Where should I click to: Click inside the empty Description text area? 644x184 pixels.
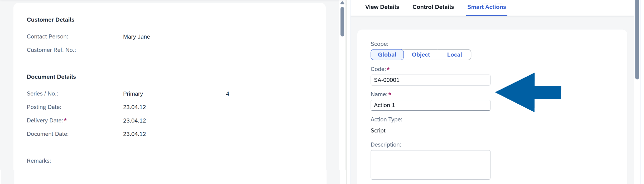[430, 164]
